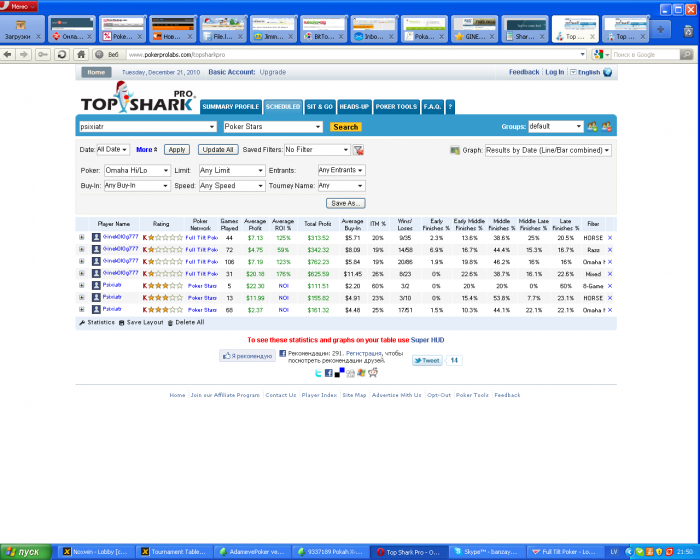
Task: Click the Apply filter button
Action: (177, 150)
